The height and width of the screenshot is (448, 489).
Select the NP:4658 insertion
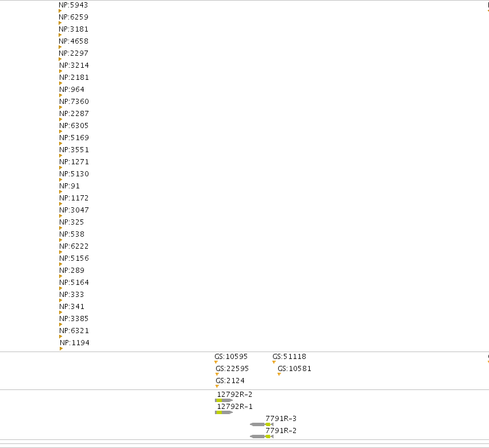click(74, 41)
